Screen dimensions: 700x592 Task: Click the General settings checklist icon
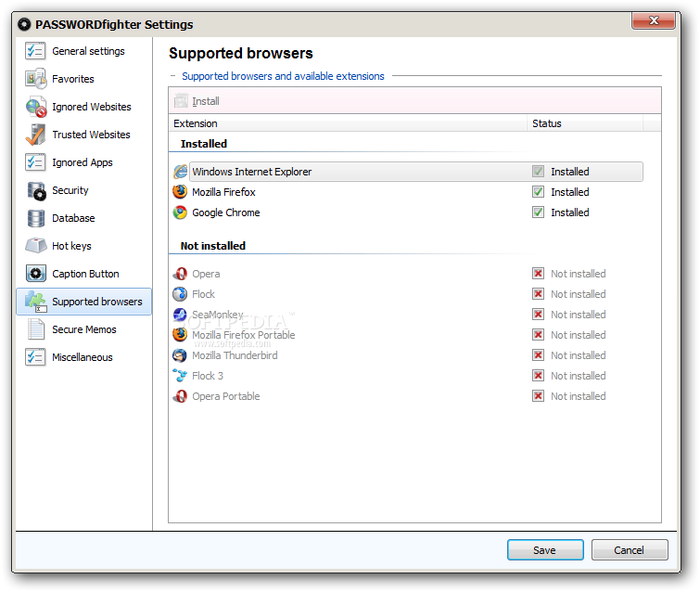pos(35,51)
